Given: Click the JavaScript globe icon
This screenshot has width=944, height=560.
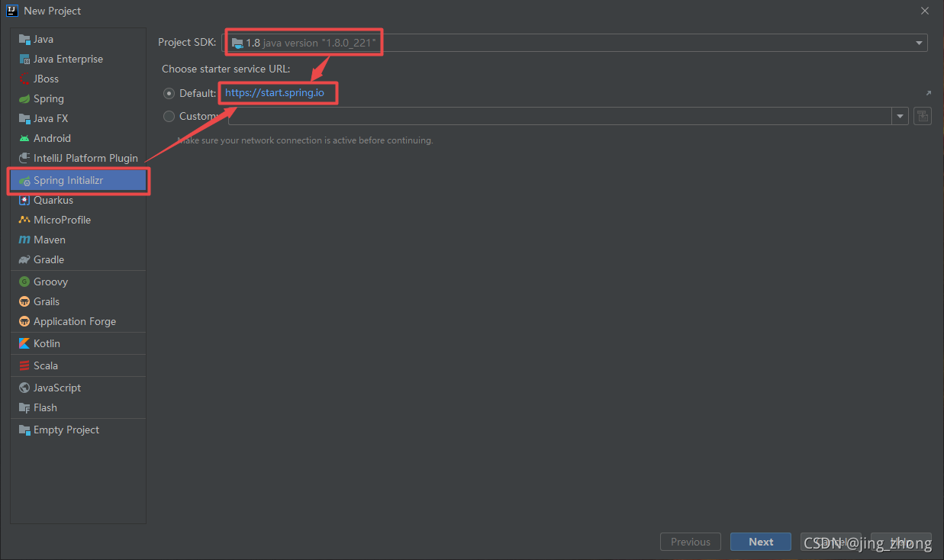Looking at the screenshot, I should [24, 388].
